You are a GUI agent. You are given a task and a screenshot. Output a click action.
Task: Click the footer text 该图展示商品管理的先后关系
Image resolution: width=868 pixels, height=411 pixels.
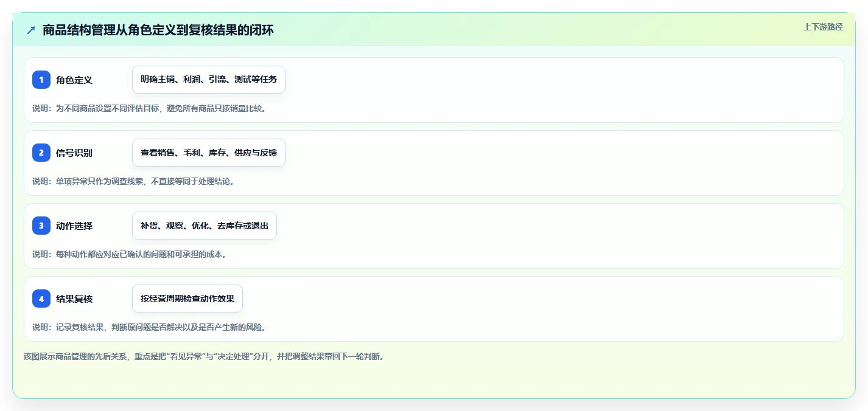[x=204, y=356]
